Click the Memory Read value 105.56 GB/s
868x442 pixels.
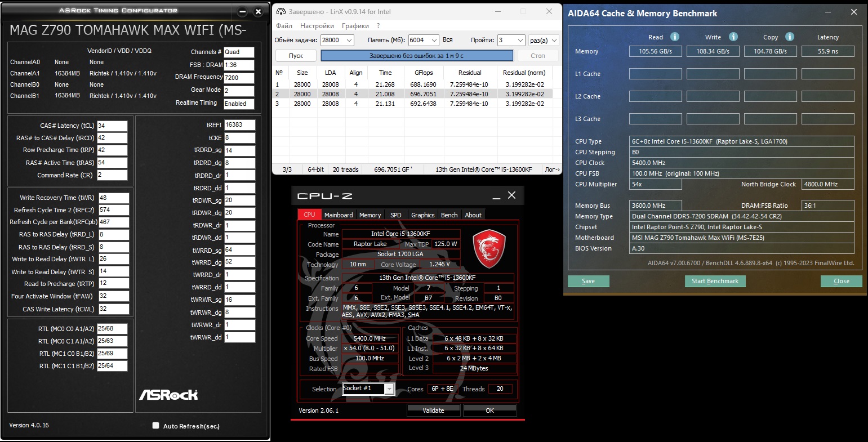pos(656,51)
